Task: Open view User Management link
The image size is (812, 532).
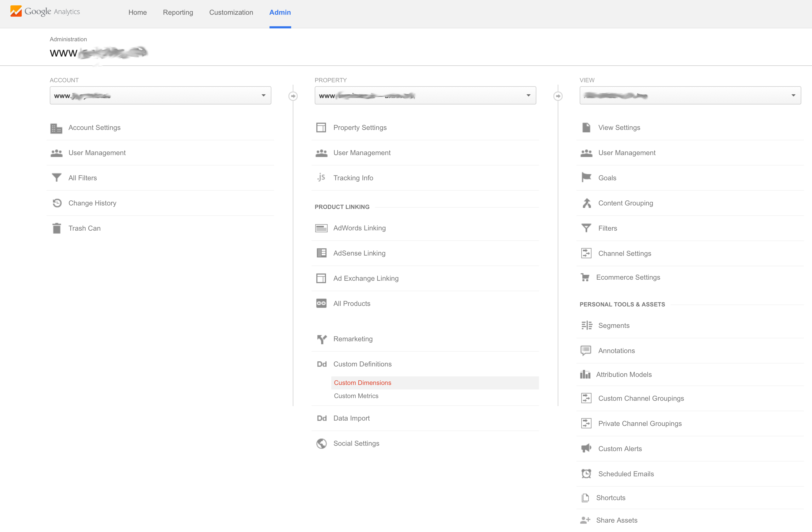Action: click(627, 153)
